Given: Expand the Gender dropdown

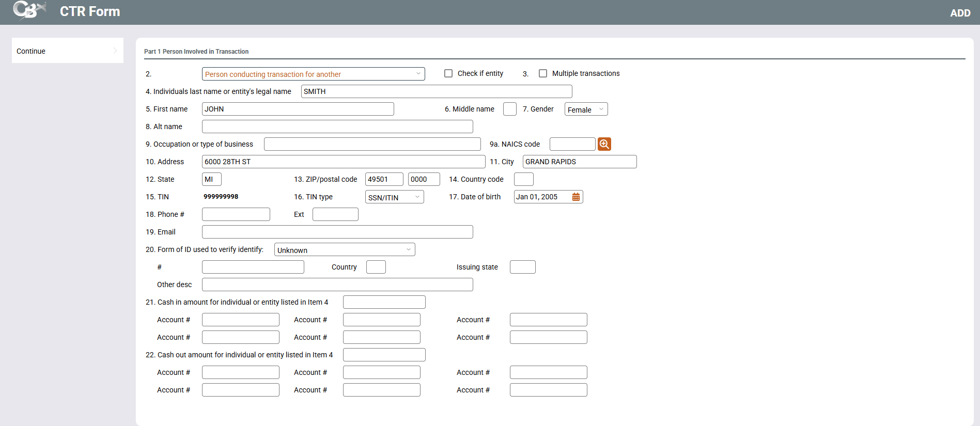Looking at the screenshot, I should point(586,109).
